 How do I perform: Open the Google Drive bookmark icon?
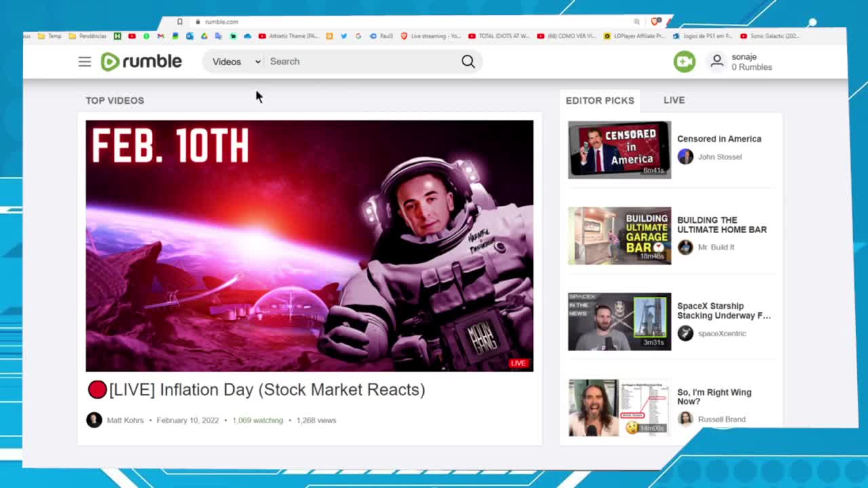click(204, 36)
